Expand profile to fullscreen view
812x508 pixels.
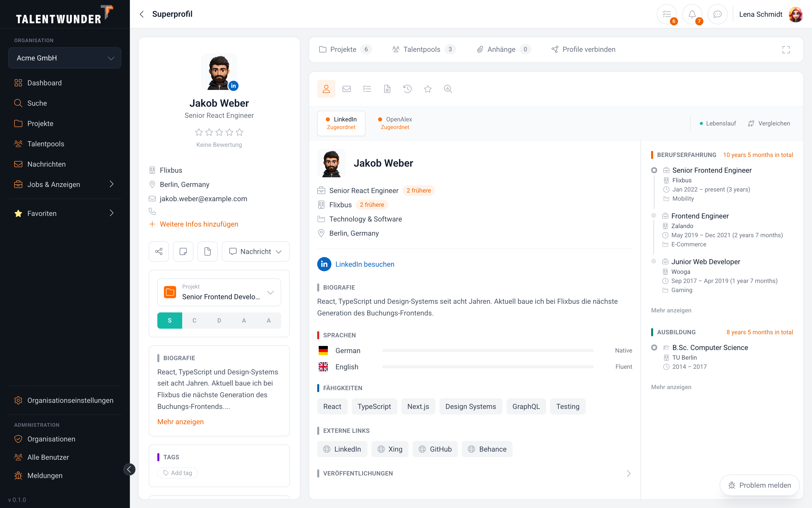pyautogui.click(x=786, y=50)
